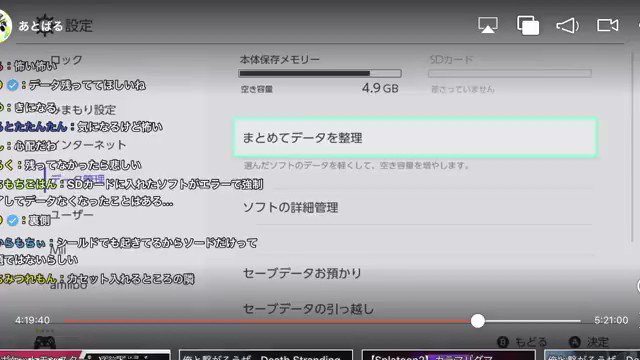Viewport: 640px width, 360px height.
Task: Open the Splatoon2 suggested video thumbnail
Action: 449,355
